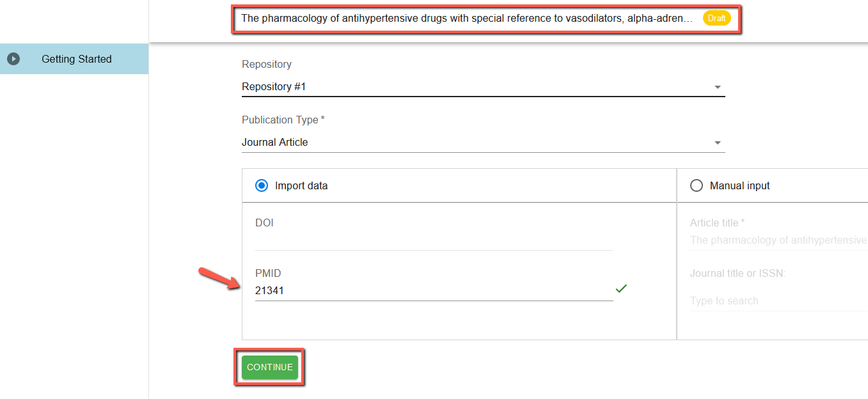Focus the PMID field containing 21341

tap(434, 291)
